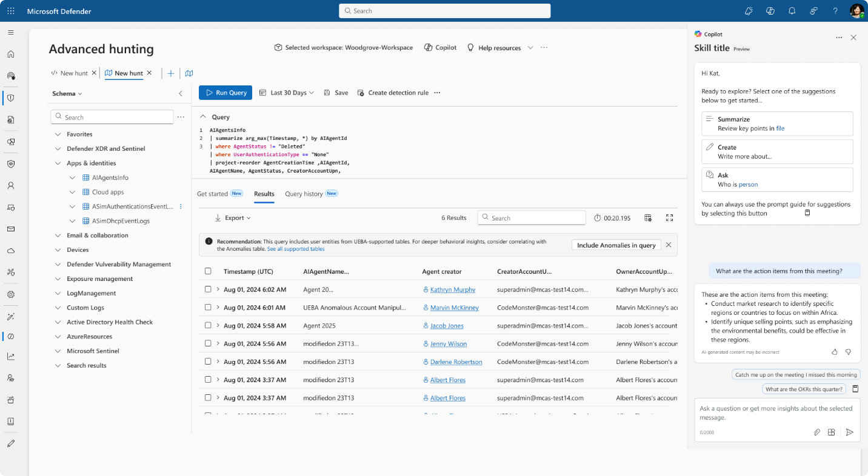Open the notifications bell in the top bar
Viewport: 868px width, 476px height.
click(792, 10)
